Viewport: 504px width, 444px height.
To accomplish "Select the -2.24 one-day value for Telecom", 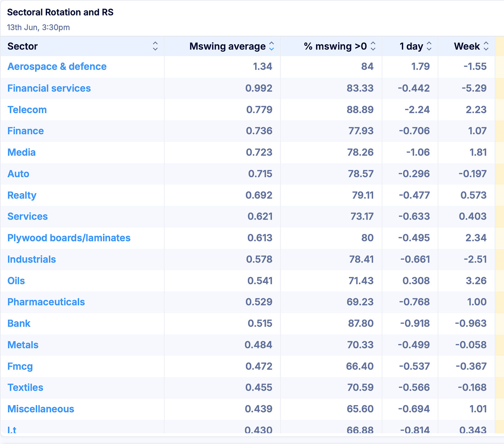I will (417, 110).
